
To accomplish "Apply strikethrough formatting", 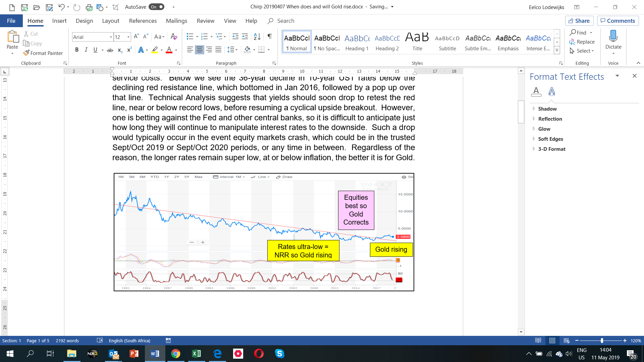I will (110, 50).
